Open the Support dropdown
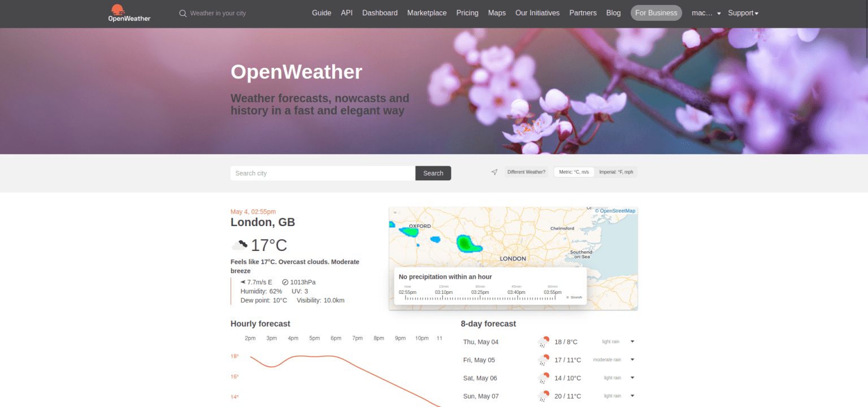Screen dimensions: 868x407 [743, 13]
